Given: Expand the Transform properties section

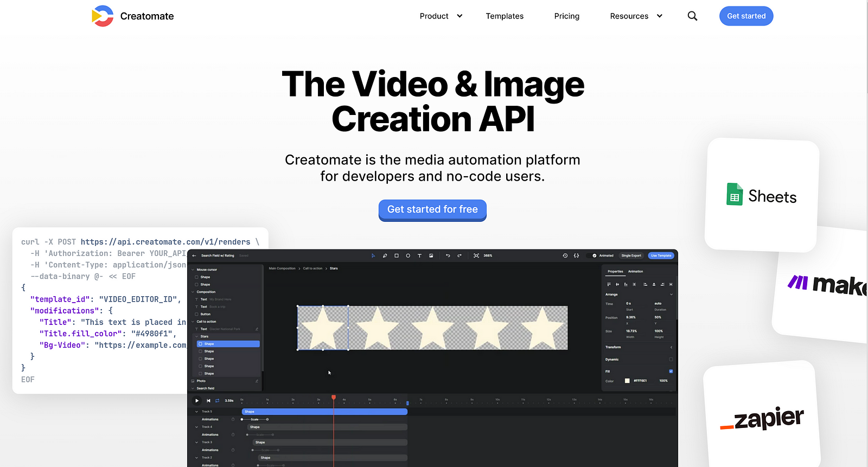Looking at the screenshot, I should point(671,347).
